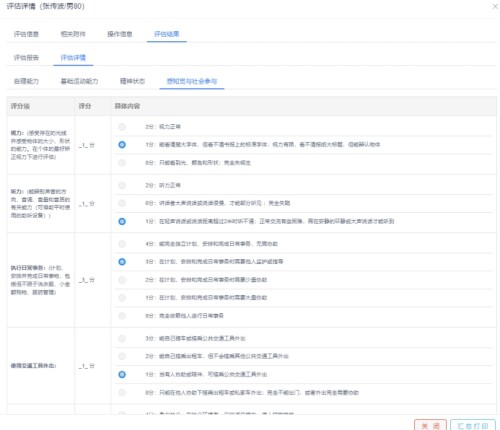Click the 汇总打印 button
This screenshot has width=500, height=430.
click(473, 425)
